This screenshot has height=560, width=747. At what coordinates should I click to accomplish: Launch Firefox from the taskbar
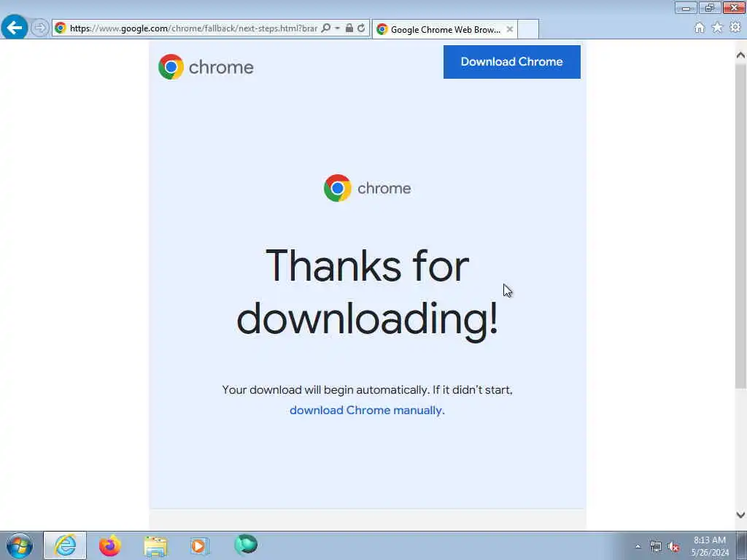click(x=110, y=545)
